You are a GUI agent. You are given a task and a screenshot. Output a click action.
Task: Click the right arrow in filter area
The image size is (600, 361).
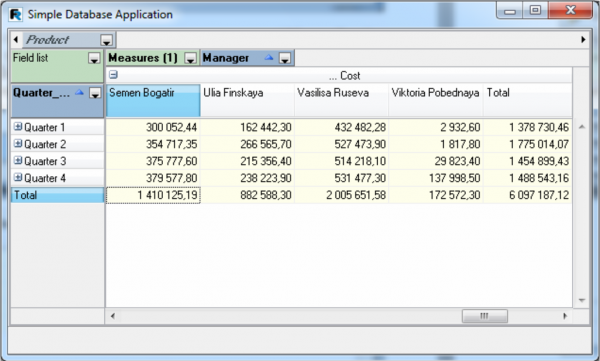pyautogui.click(x=583, y=39)
